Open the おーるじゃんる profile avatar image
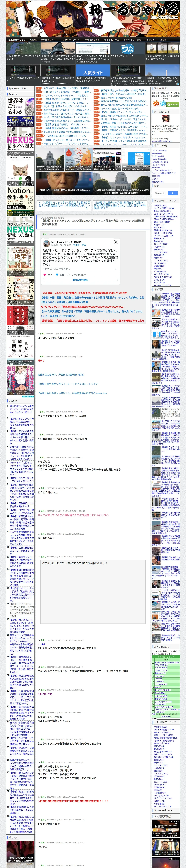 [x=165, y=119]
